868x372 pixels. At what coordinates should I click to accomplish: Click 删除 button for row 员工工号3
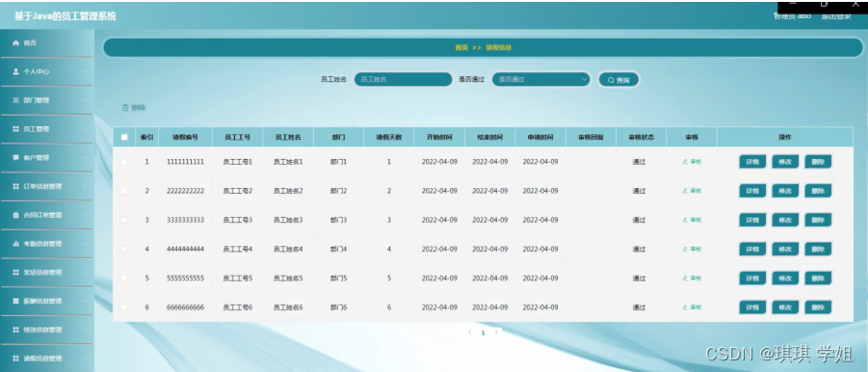tap(818, 220)
